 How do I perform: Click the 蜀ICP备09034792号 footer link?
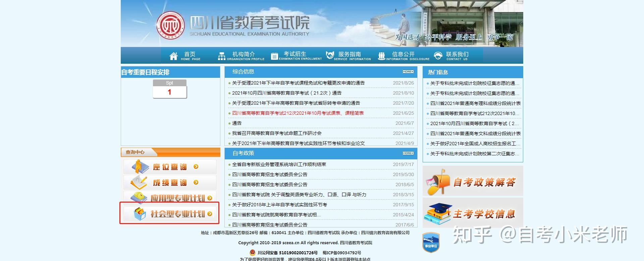pyautogui.click(x=342, y=253)
